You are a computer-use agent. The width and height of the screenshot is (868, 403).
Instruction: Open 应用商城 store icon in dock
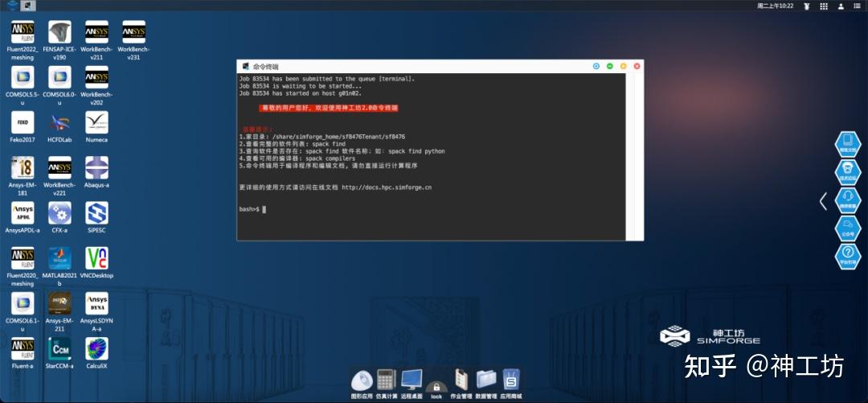511,380
